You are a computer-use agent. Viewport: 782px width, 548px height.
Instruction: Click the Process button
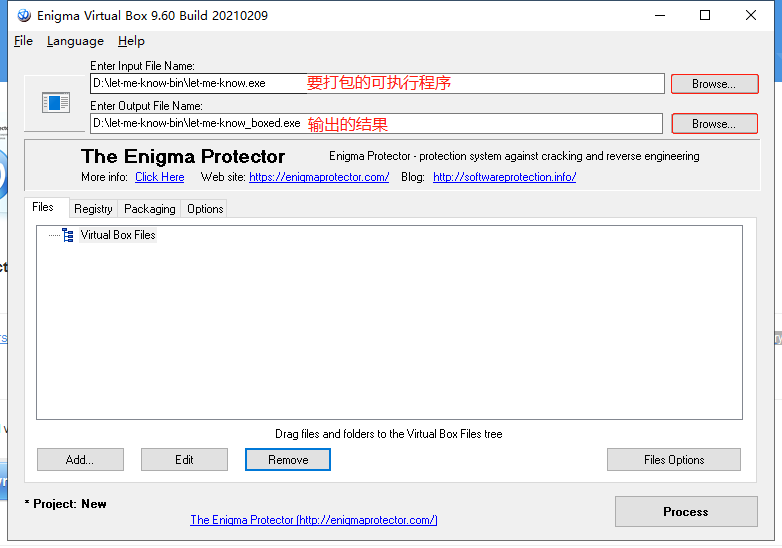(686, 511)
